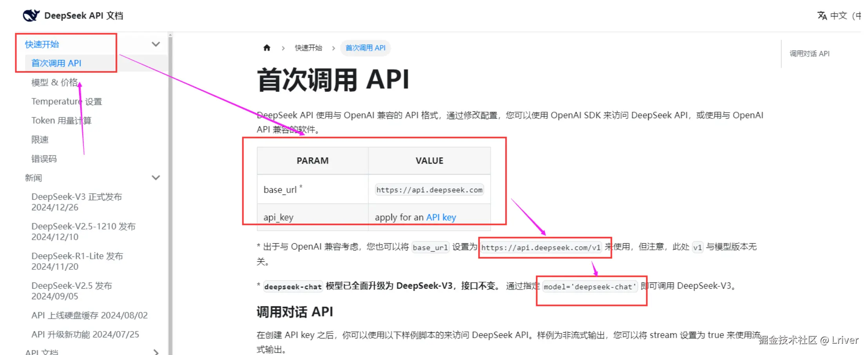The width and height of the screenshot is (868, 355).
Task: Click the model='deepseek-chat' code snippet
Action: point(590,287)
